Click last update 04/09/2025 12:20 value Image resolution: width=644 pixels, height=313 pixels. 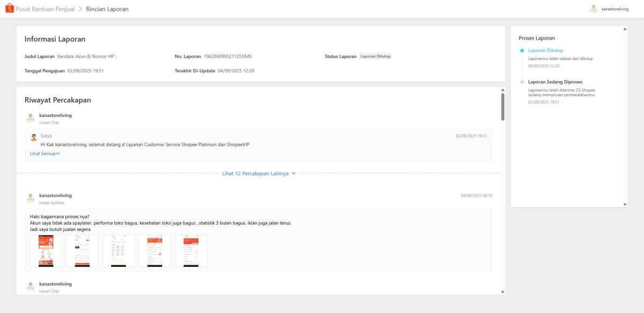(236, 71)
